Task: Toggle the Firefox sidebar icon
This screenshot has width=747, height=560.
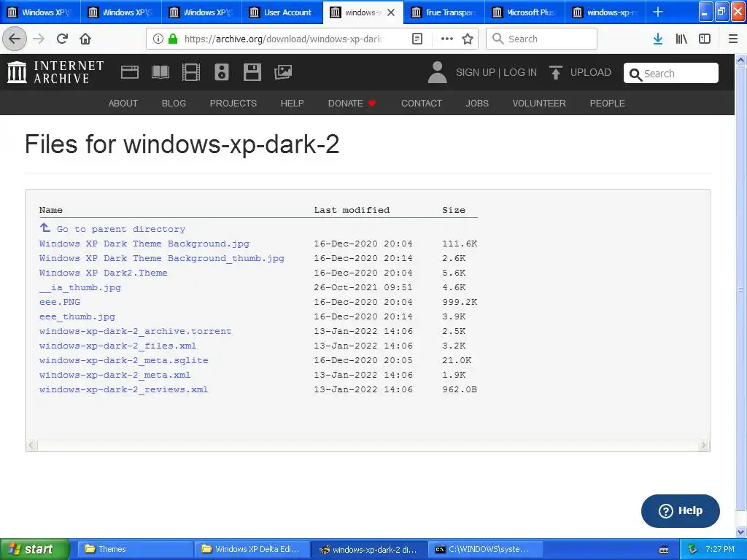Action: (705, 39)
